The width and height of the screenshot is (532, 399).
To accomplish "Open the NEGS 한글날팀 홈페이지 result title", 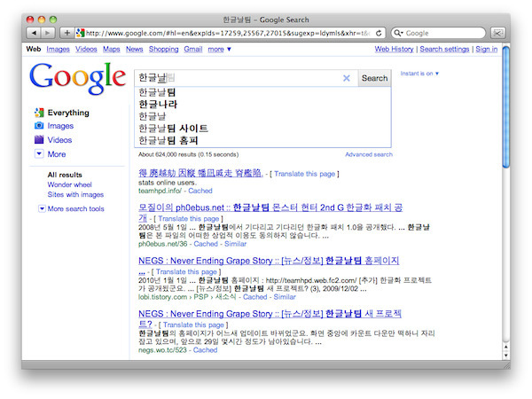I will pos(269,261).
